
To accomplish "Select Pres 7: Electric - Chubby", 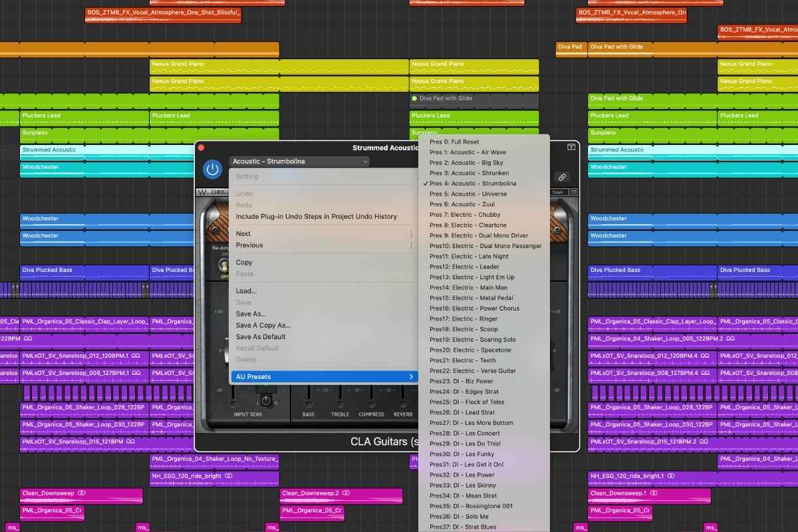I will pyautogui.click(x=483, y=215).
